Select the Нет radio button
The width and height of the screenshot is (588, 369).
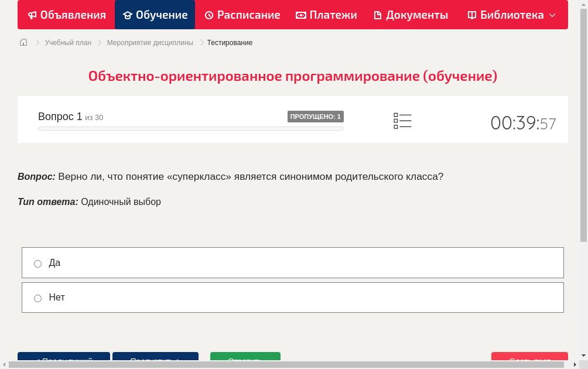point(37,298)
